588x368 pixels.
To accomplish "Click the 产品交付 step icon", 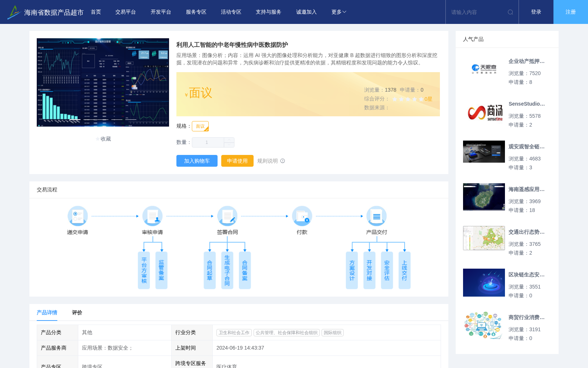I will (x=377, y=216).
